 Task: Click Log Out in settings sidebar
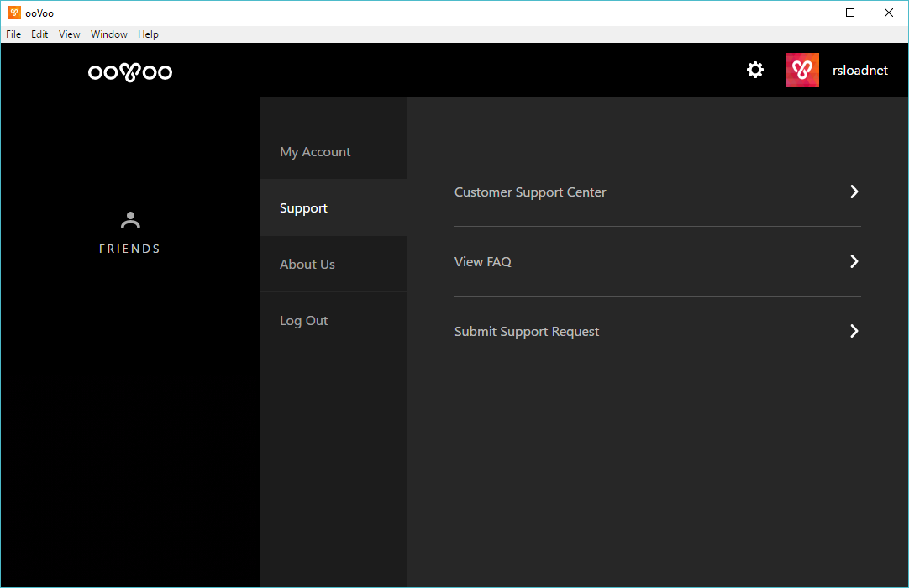[x=304, y=321]
